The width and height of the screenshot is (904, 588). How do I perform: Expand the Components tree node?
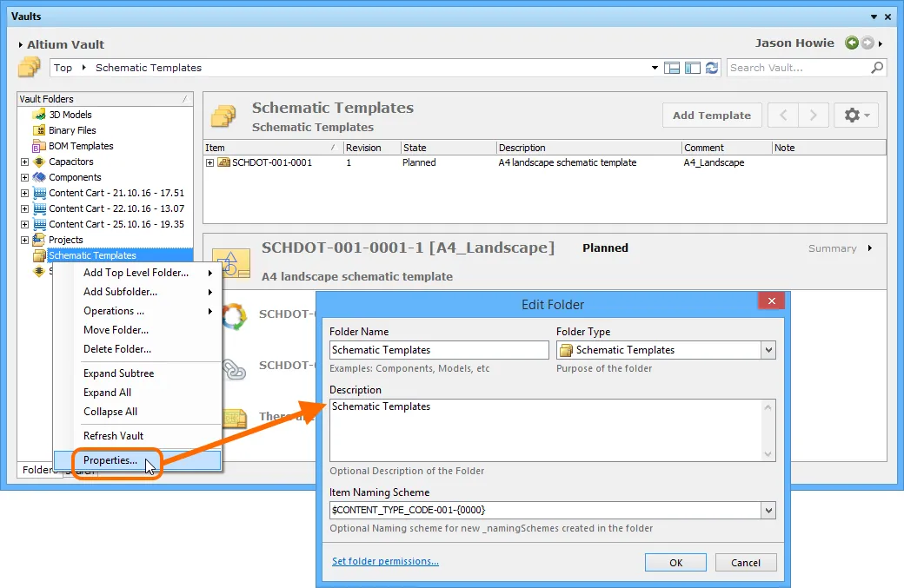tap(25, 177)
